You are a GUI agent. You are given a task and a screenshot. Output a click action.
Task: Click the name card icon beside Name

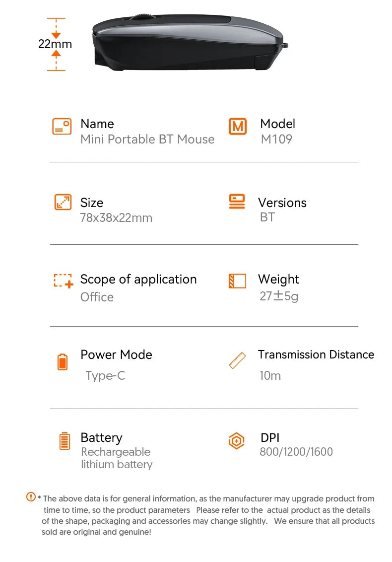tap(62, 127)
